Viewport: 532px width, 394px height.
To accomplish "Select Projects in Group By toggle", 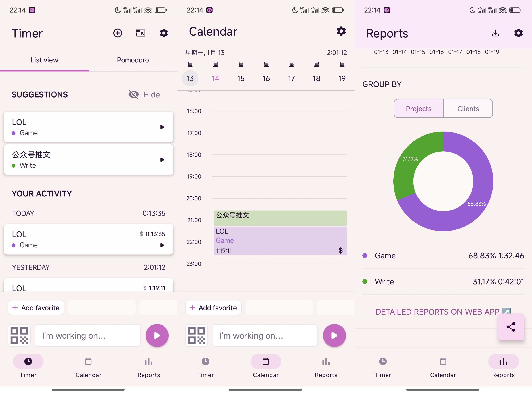I will tap(419, 109).
